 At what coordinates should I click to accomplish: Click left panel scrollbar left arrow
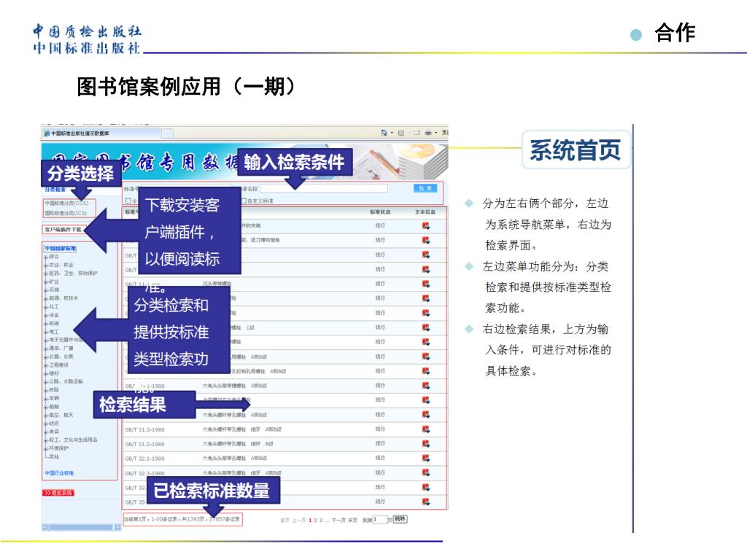click(x=45, y=527)
